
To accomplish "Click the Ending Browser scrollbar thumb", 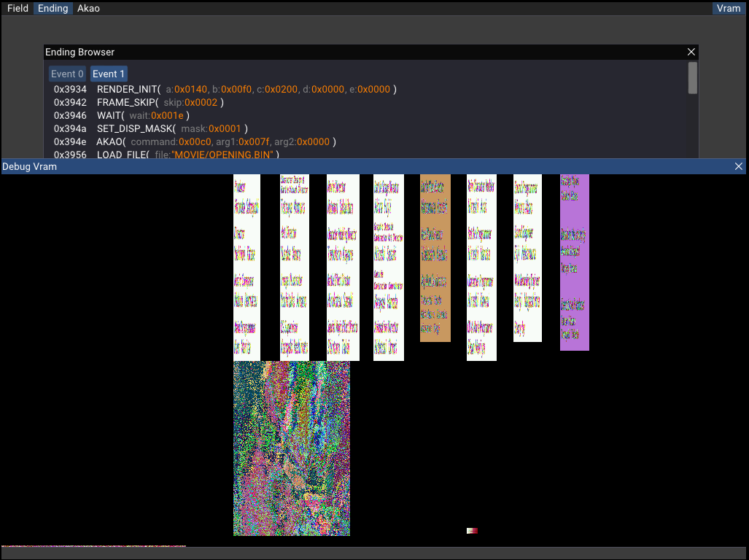I will pyautogui.click(x=692, y=78).
